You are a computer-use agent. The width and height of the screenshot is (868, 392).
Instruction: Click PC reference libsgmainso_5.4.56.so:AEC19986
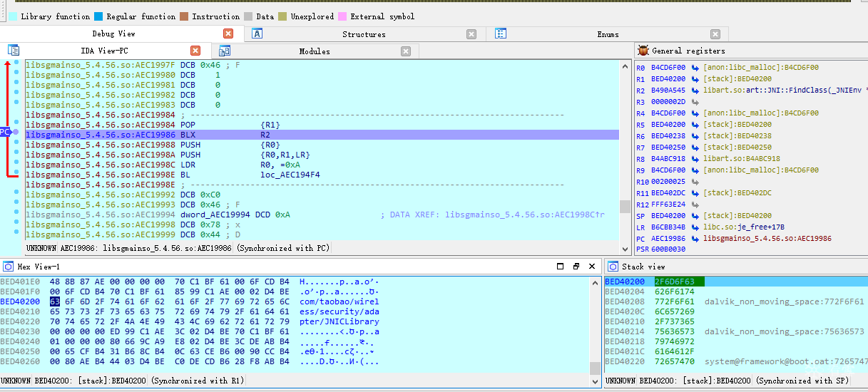coord(767,239)
